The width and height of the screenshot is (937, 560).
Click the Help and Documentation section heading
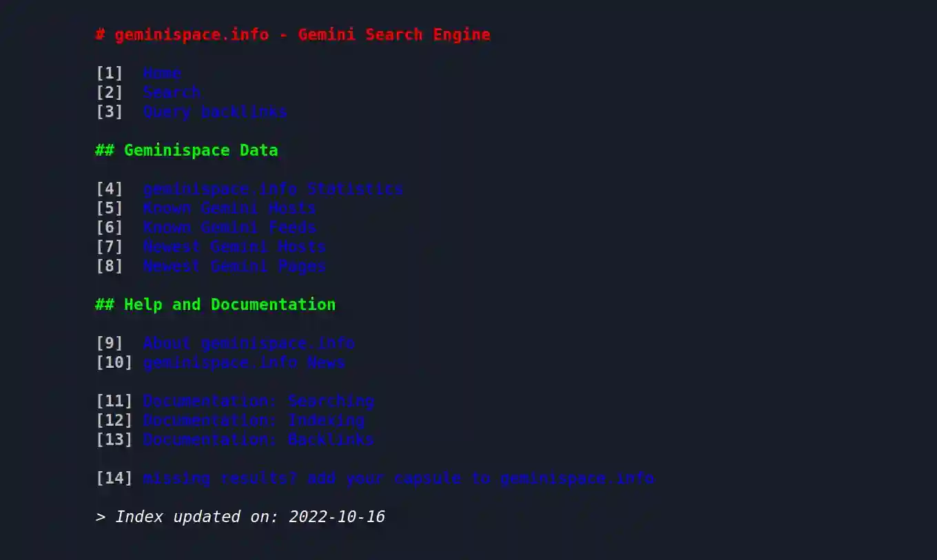click(216, 304)
